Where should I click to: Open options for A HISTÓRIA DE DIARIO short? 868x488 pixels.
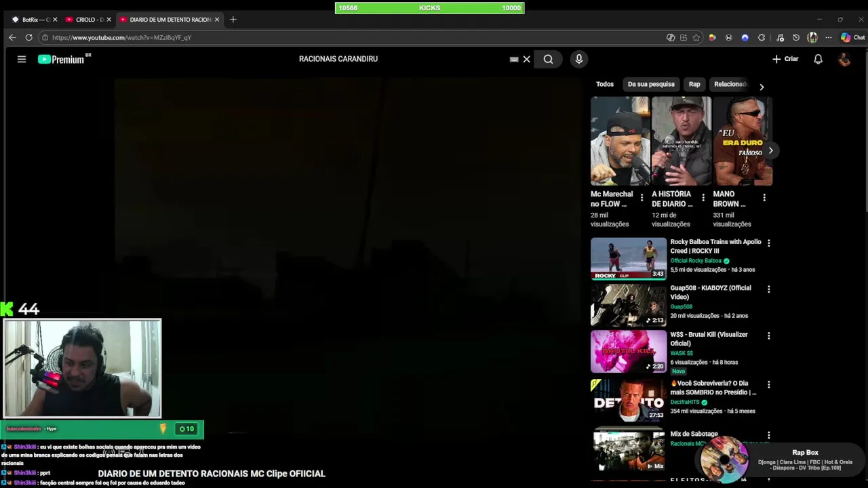(703, 198)
